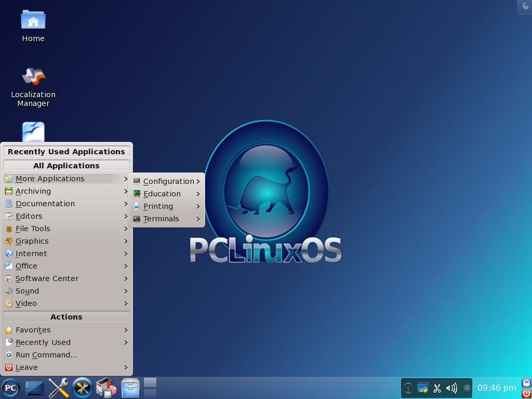Open File Tools category
Viewport: 532px width, 399px height.
tap(66, 229)
